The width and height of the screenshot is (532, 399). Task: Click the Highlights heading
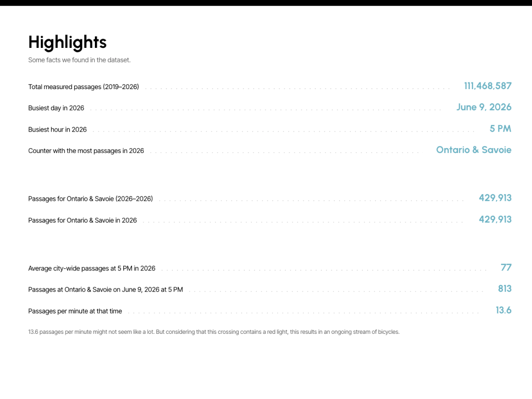(x=67, y=42)
